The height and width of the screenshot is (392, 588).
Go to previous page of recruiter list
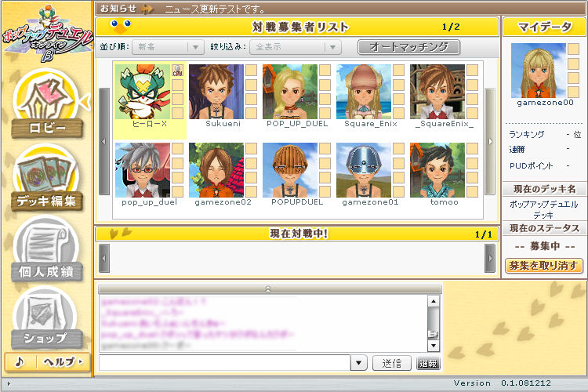tap(103, 141)
